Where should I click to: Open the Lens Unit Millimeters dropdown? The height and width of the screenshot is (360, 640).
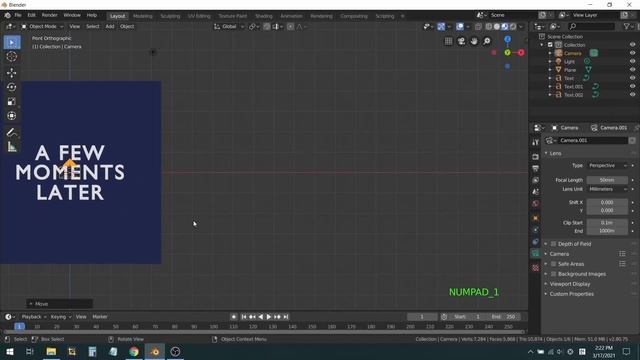[x=607, y=189]
